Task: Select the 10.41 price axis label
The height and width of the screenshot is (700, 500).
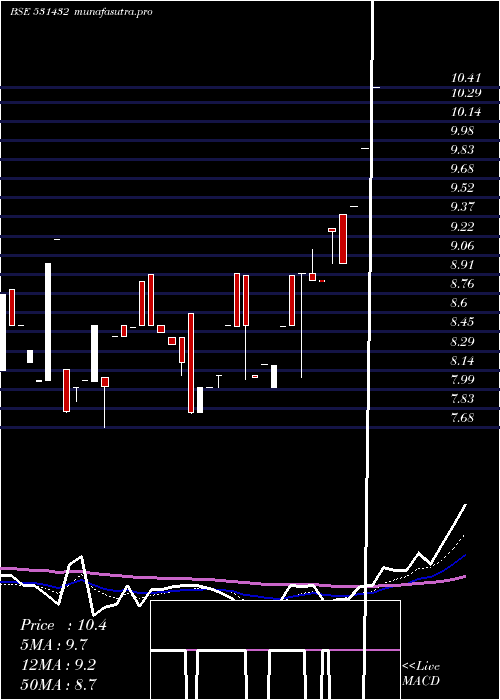Action: tap(466, 78)
